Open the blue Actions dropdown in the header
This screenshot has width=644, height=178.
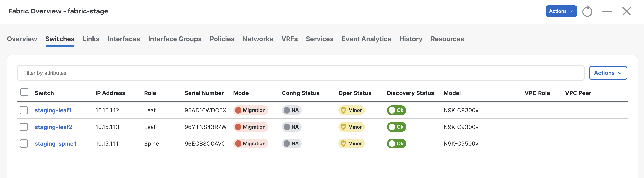pos(561,11)
